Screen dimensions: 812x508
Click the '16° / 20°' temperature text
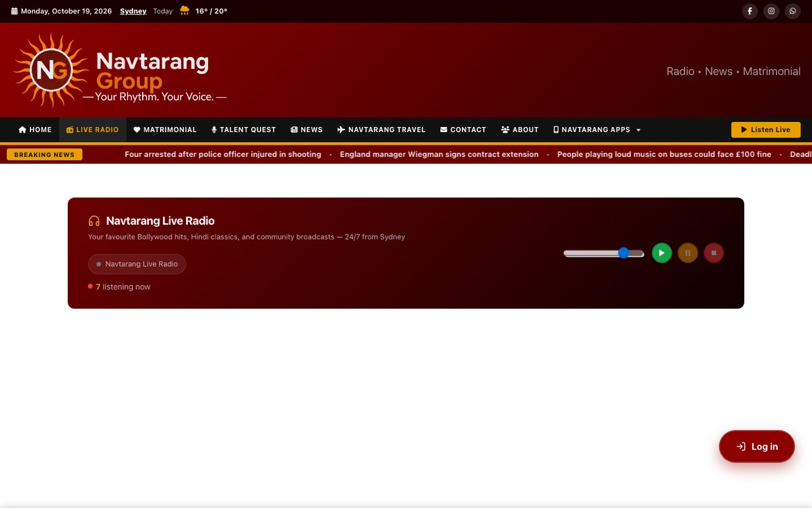(x=211, y=11)
